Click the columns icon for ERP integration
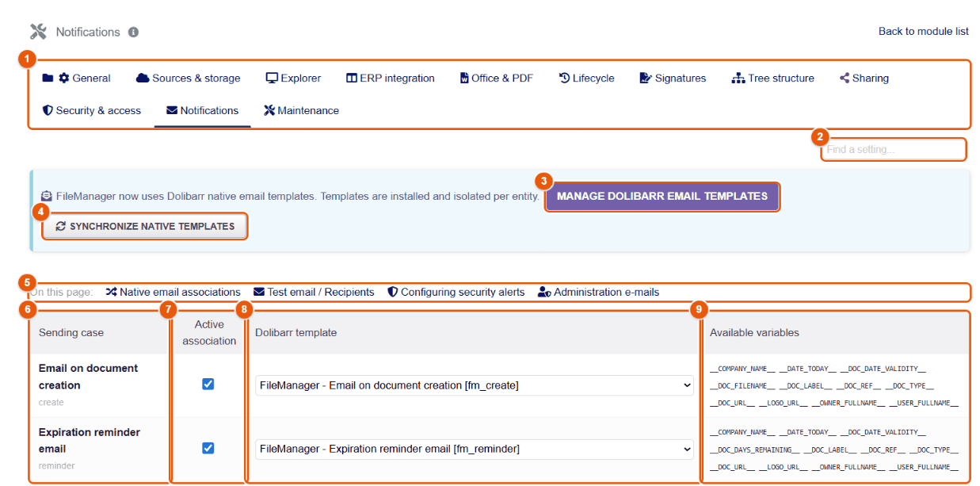 tap(352, 78)
